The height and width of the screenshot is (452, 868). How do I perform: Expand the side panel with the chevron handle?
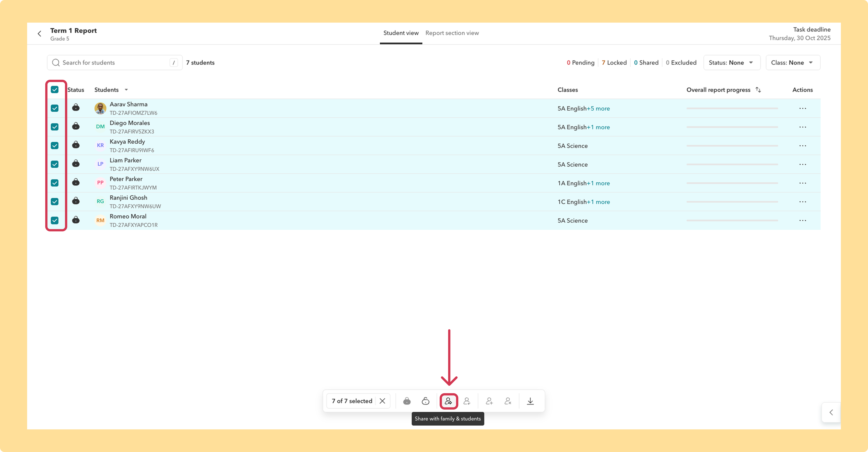coord(831,413)
